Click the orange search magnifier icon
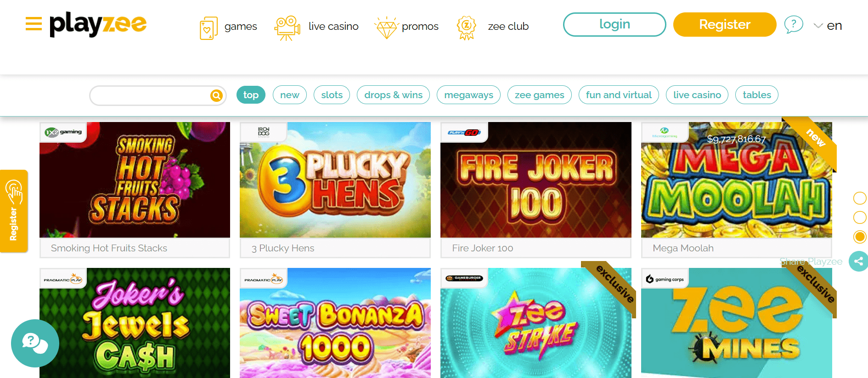This screenshot has height=378, width=868. pyautogui.click(x=216, y=95)
